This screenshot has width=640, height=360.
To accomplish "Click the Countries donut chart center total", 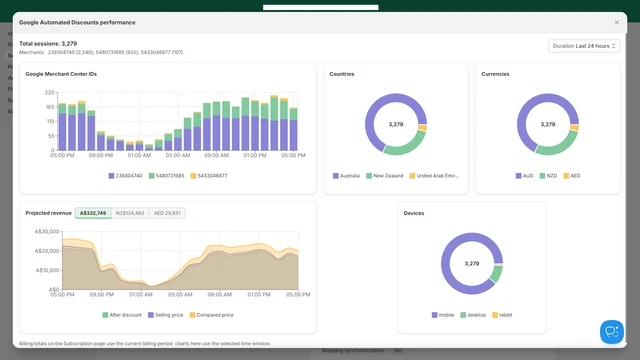I will click(x=396, y=124).
